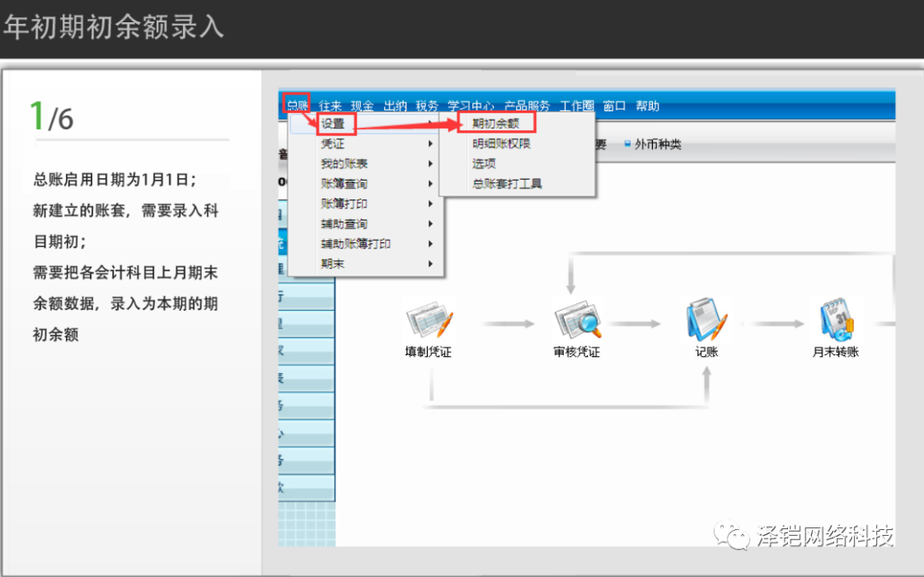Open the 税务 menu

pyautogui.click(x=427, y=105)
